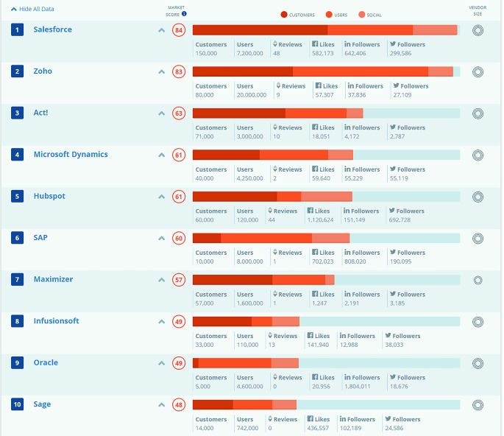Open the SAP vendor link
The height and width of the screenshot is (436, 504).
(40, 238)
